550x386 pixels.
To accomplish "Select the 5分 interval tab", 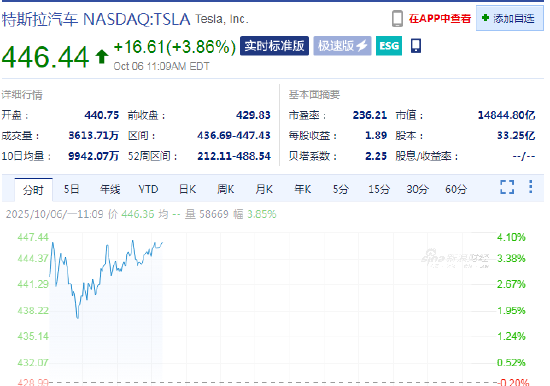I will click(x=341, y=189).
